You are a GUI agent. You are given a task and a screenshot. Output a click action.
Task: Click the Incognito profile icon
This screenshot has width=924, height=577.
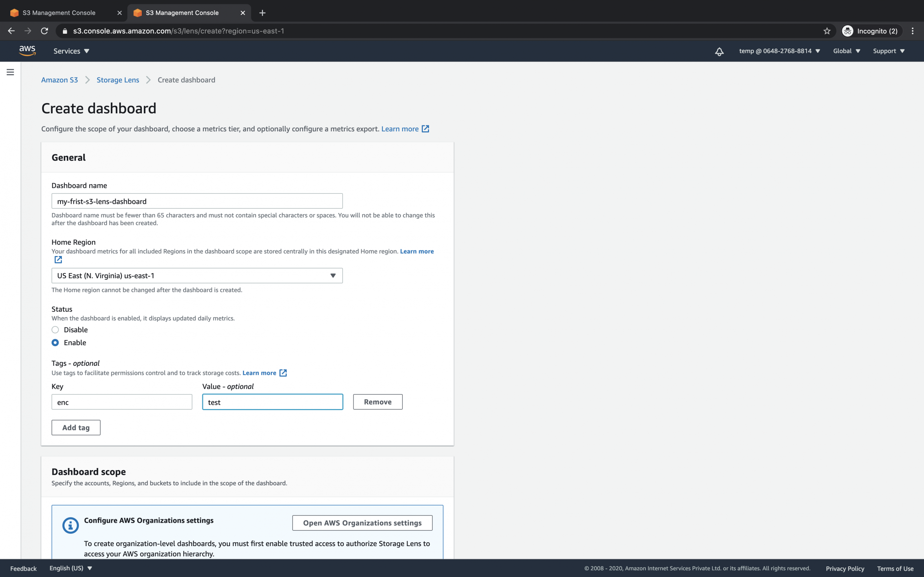coord(848,31)
